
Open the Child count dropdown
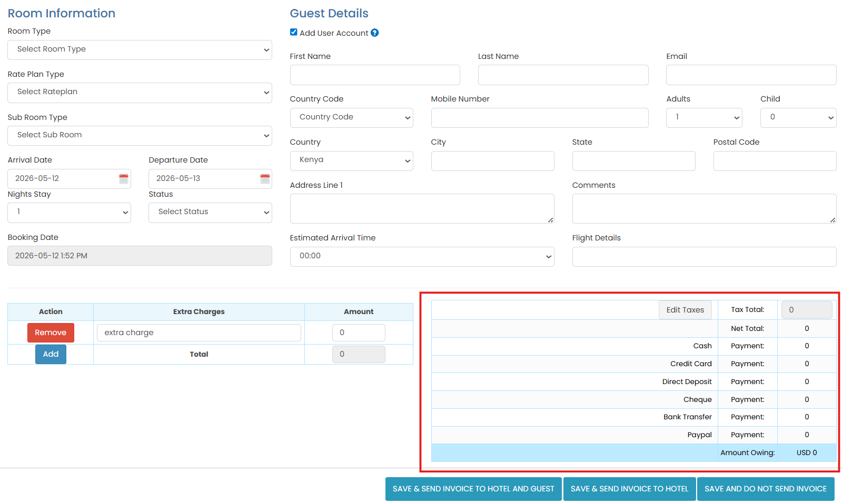click(798, 118)
